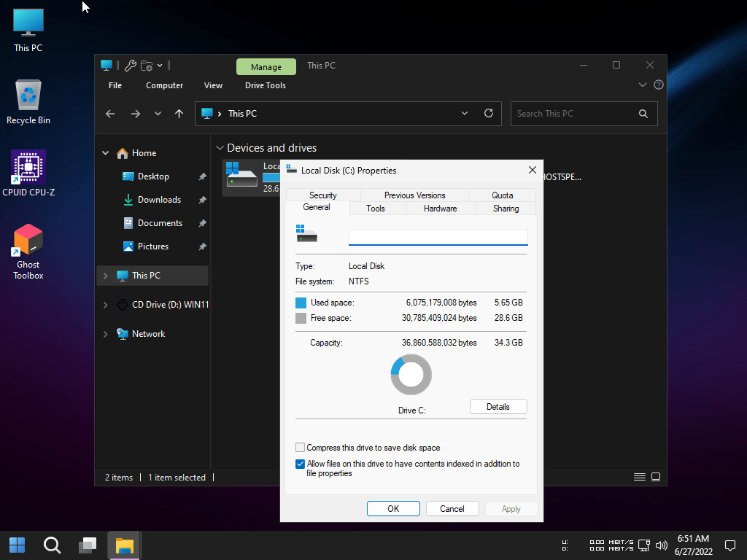Expand the CD Drive (D:) tree node
The height and width of the screenshot is (560, 747).
tap(106, 305)
